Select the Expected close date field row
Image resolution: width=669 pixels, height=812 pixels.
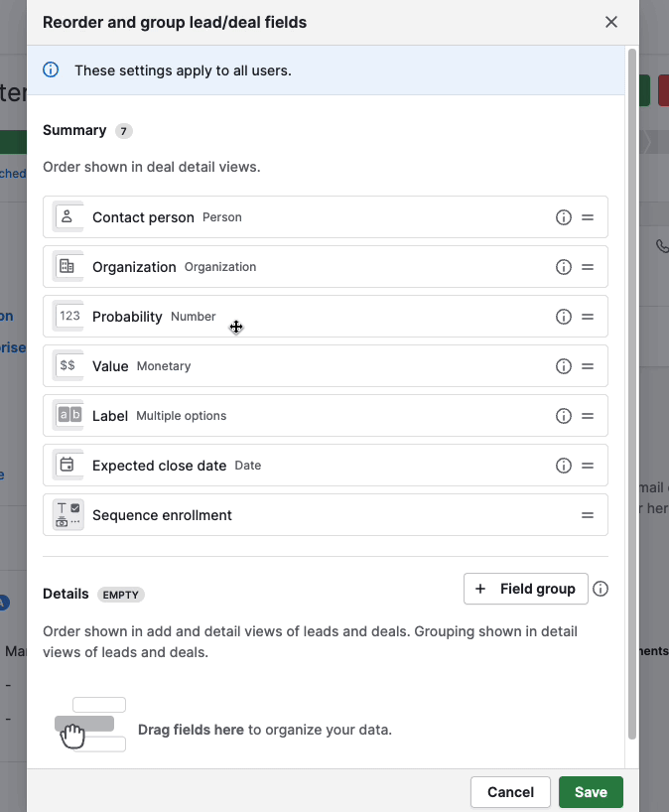[x=298, y=466]
